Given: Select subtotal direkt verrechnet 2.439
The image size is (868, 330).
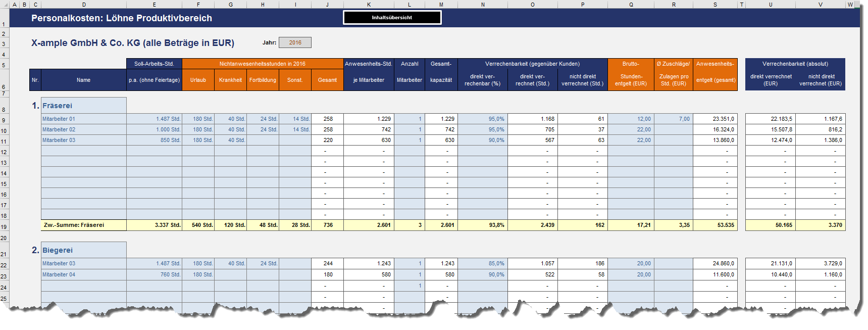Looking at the screenshot, I should coord(533,225).
